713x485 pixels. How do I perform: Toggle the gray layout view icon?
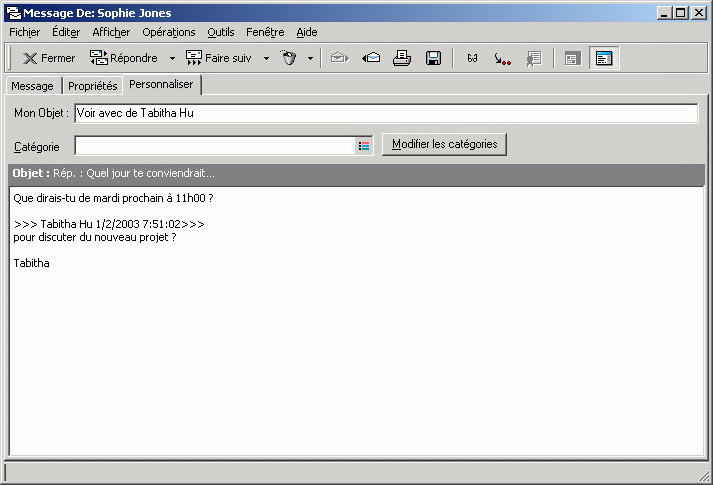coord(572,58)
